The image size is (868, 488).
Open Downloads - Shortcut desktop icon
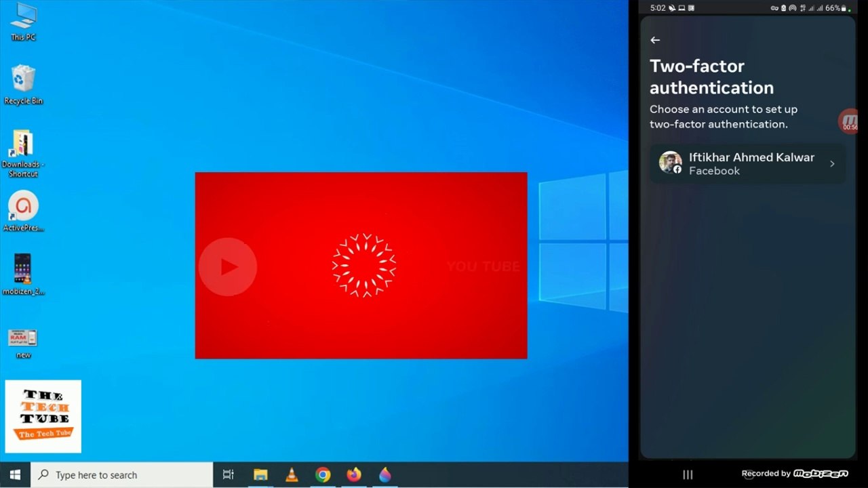click(23, 154)
